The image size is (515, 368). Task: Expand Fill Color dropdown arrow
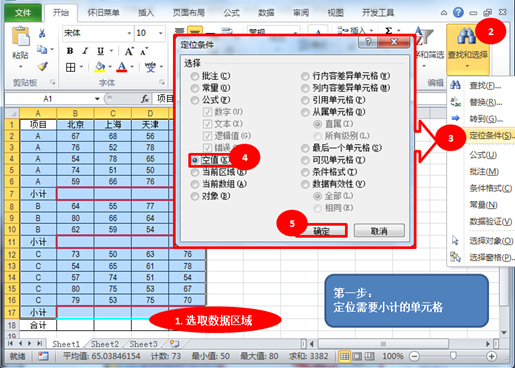[110, 67]
